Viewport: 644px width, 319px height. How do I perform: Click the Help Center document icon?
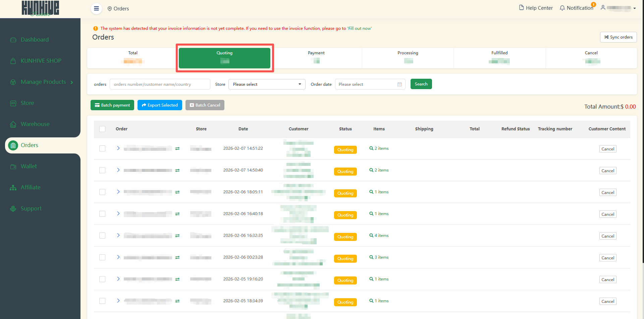coord(521,8)
